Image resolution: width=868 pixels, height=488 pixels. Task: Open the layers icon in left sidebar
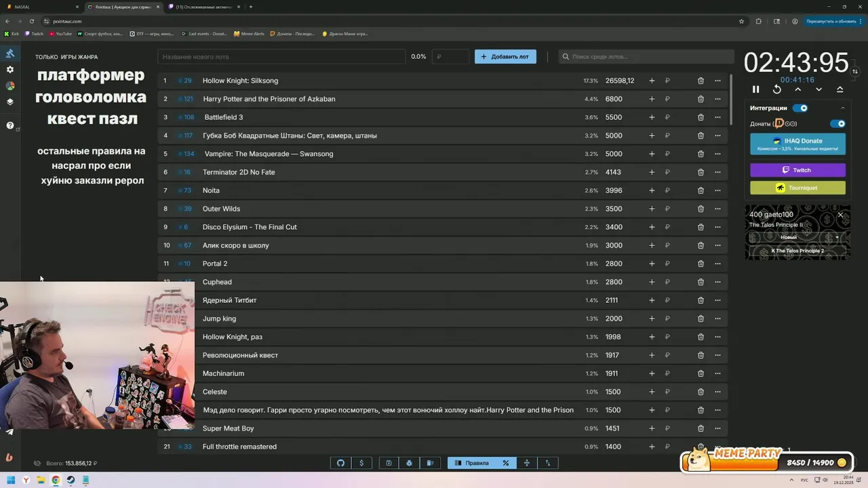[x=10, y=102]
